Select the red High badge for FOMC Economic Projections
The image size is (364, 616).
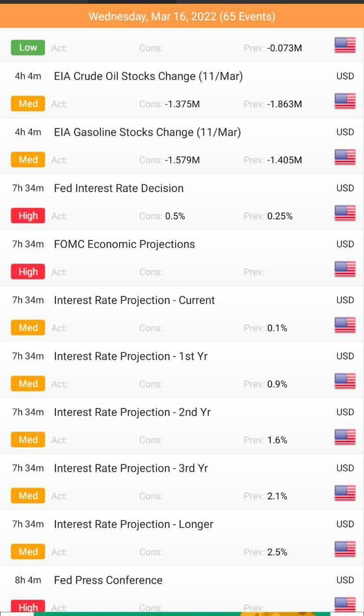(x=28, y=272)
